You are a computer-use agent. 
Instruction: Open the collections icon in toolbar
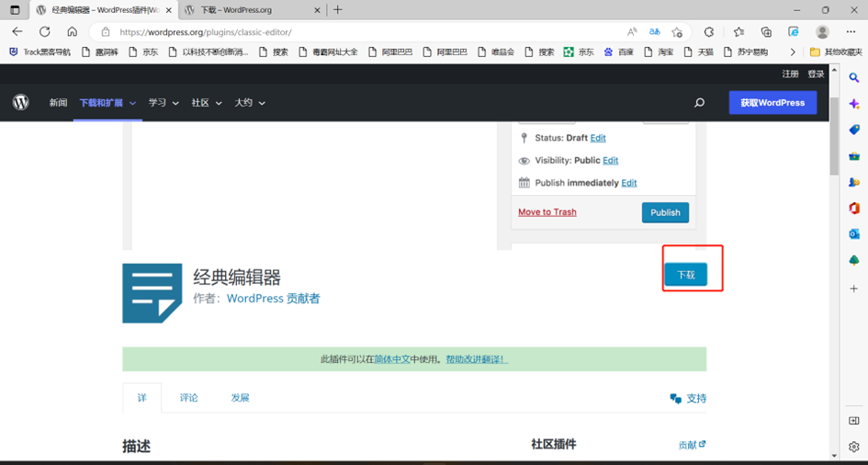click(x=766, y=31)
